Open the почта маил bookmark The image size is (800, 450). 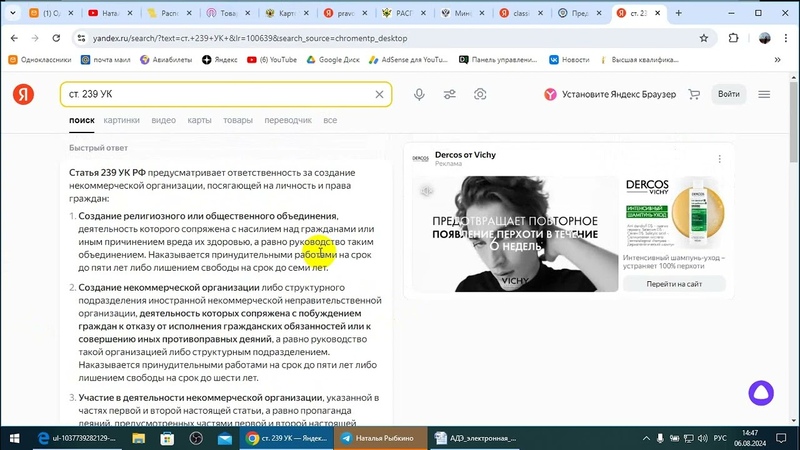(106, 60)
